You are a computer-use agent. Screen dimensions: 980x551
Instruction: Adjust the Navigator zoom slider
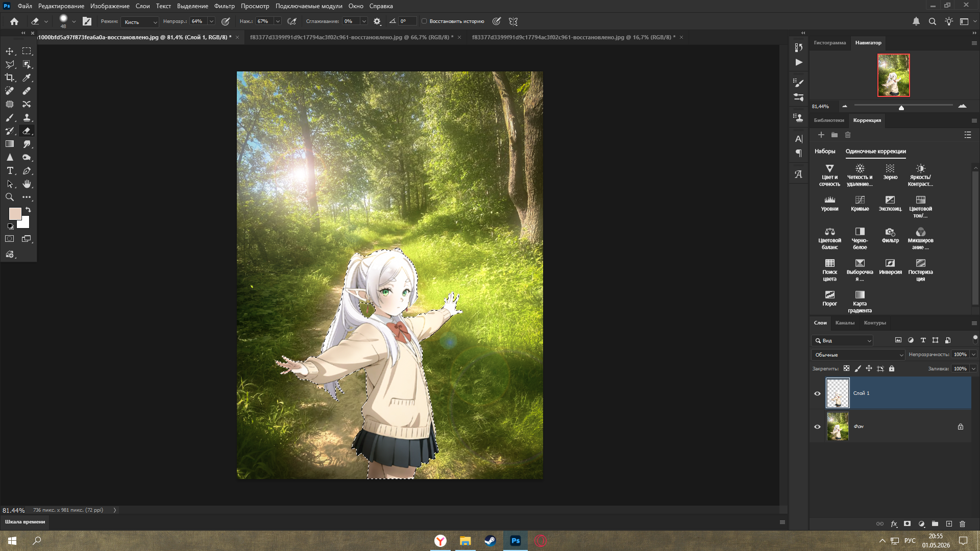901,107
